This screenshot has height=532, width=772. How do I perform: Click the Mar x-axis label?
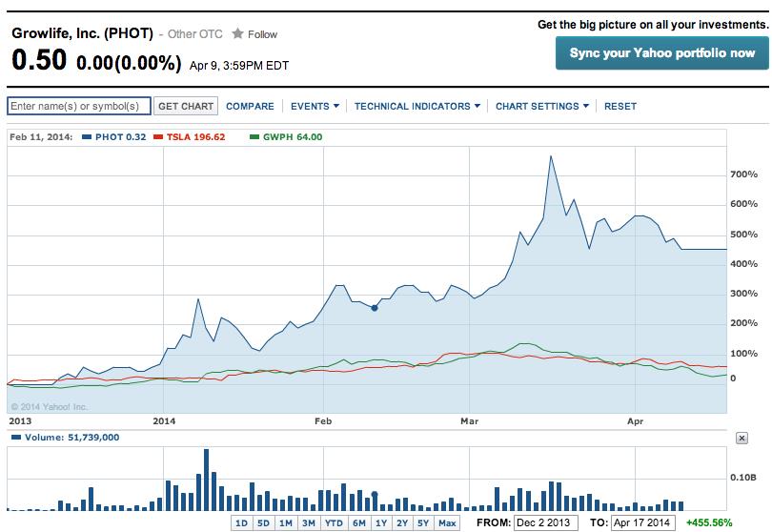click(x=469, y=421)
